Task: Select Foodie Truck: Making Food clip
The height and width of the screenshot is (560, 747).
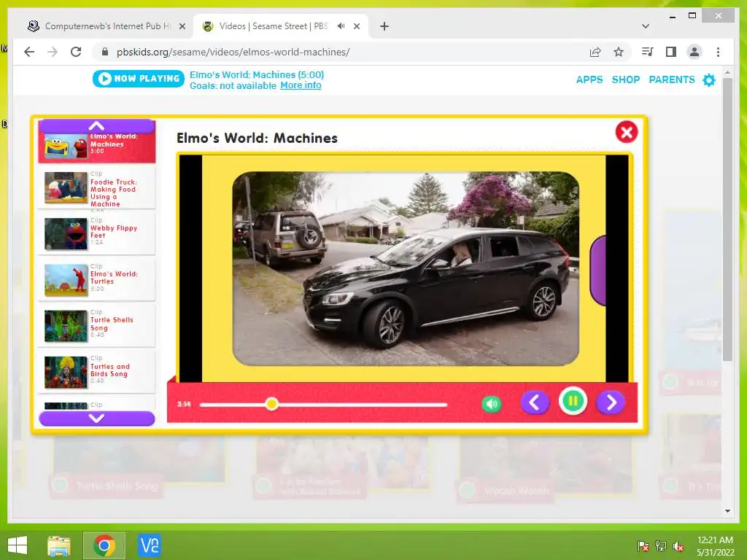Action: [97, 187]
